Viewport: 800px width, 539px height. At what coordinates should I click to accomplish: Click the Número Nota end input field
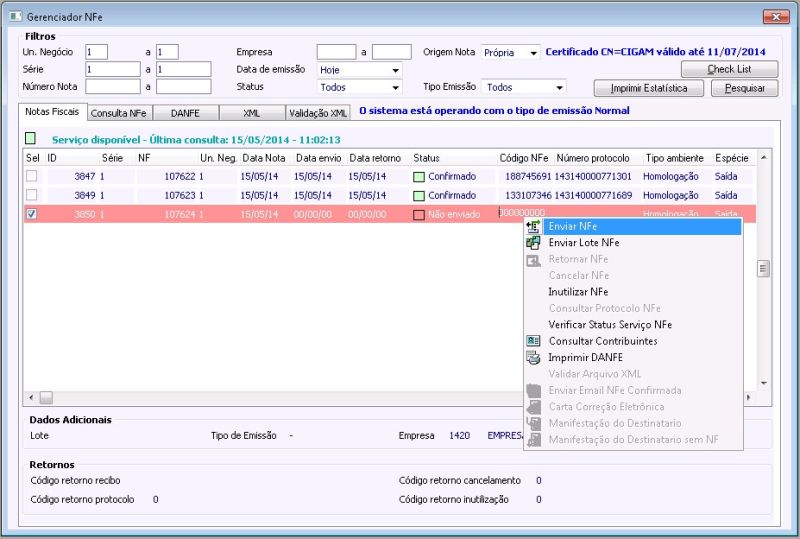click(x=184, y=87)
